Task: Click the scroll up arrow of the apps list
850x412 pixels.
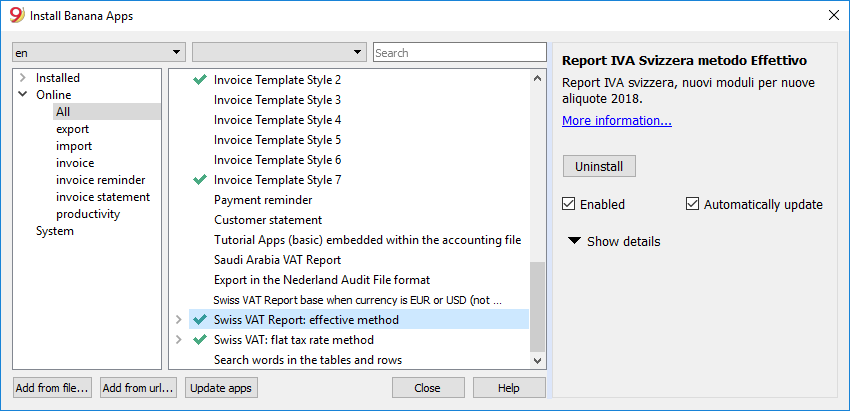Action: [537, 79]
